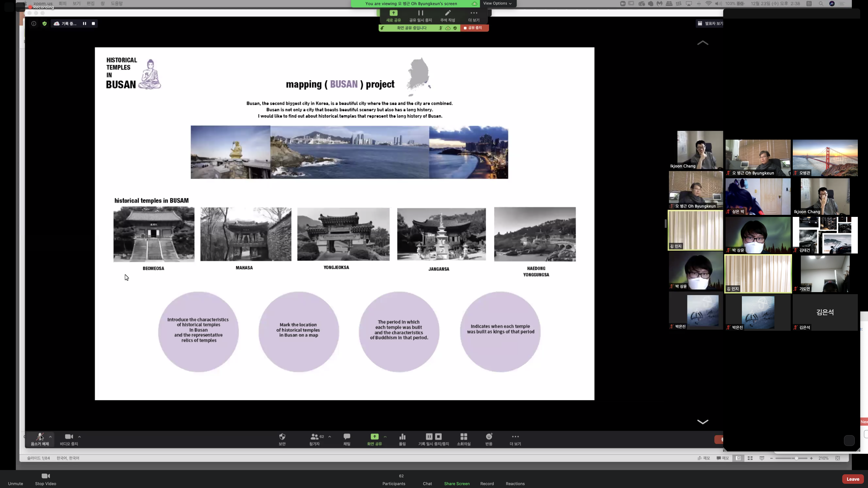Click 슬라이드 1/84 slide counter
The image size is (868, 488).
38,458
